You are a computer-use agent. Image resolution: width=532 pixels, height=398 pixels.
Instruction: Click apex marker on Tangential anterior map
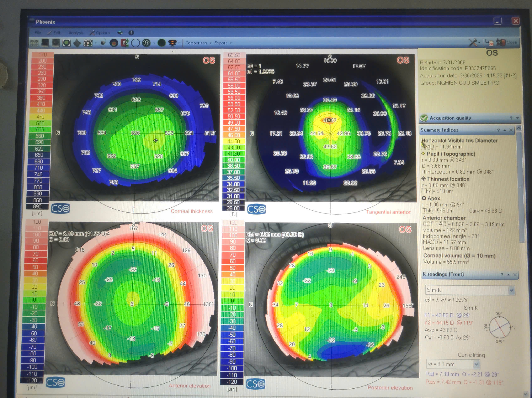coord(329,120)
